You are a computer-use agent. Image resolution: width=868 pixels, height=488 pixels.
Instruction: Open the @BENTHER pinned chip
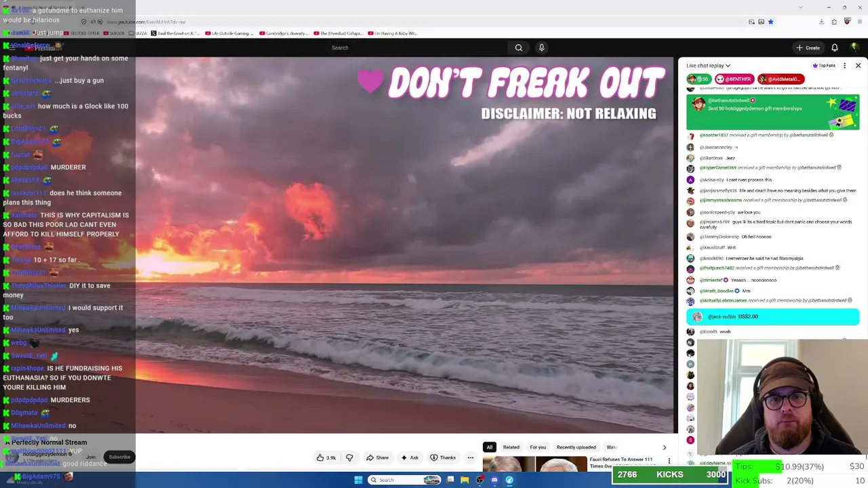tap(734, 79)
